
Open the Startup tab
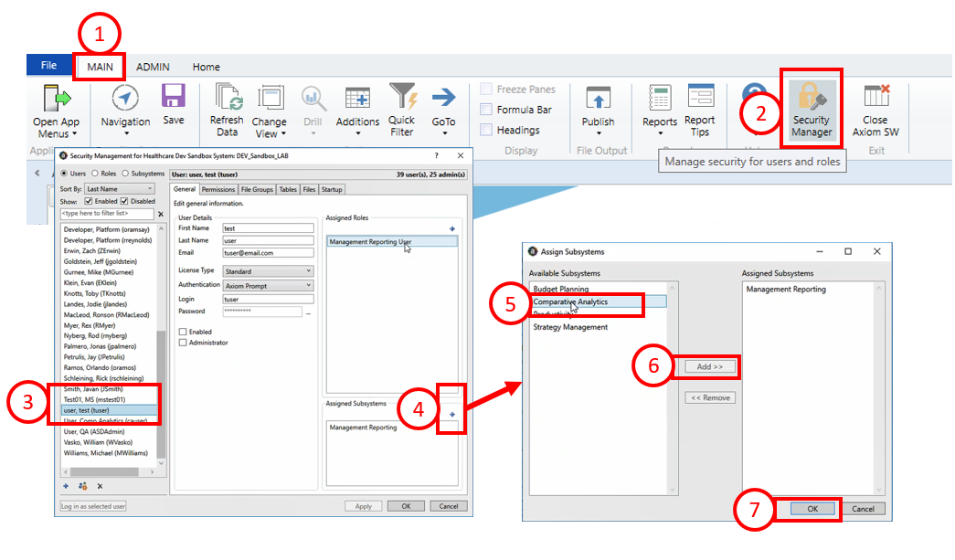click(x=332, y=189)
